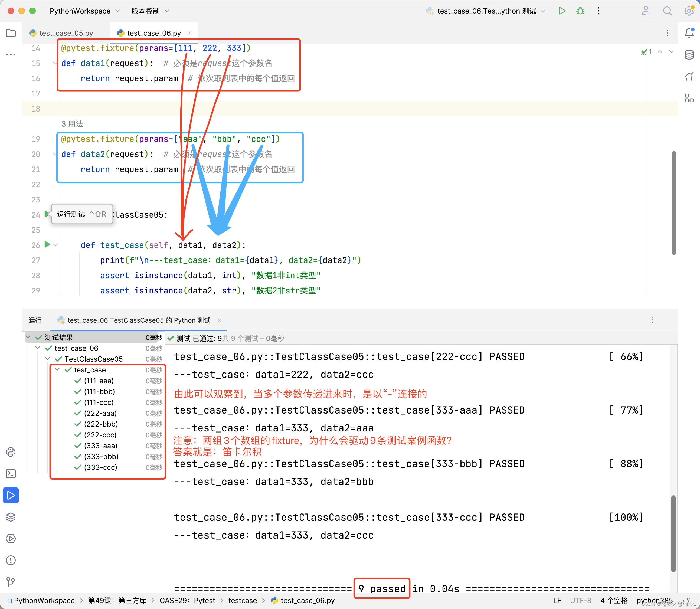This screenshot has width=700, height=609.
Task: Click inspection check mark widget in editor
Action: point(646,52)
